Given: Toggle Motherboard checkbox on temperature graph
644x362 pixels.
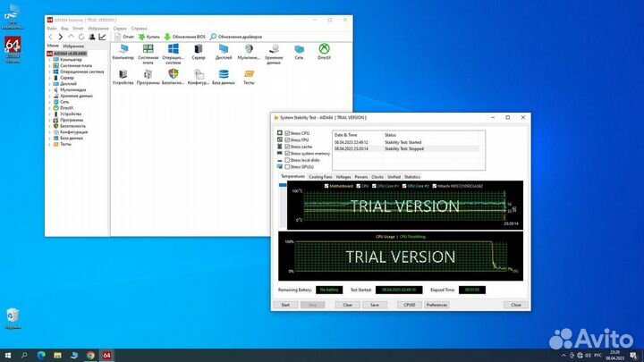Looking at the screenshot, I should [x=326, y=186].
